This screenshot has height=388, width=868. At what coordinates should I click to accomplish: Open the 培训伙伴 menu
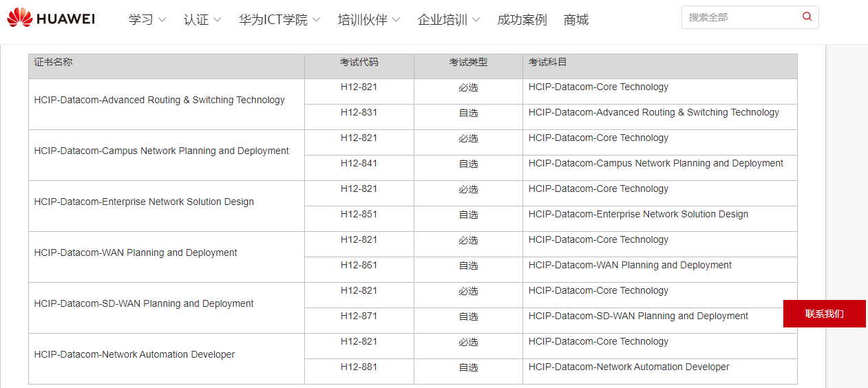[x=363, y=20]
